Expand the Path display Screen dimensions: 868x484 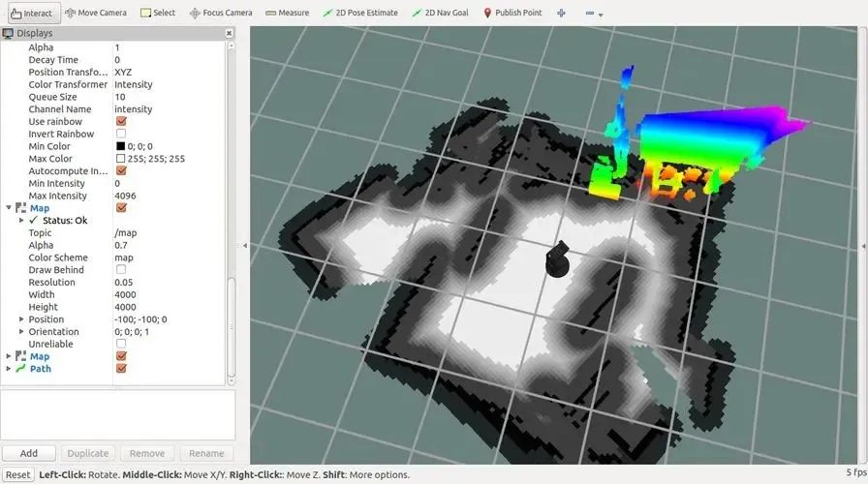pos(9,369)
